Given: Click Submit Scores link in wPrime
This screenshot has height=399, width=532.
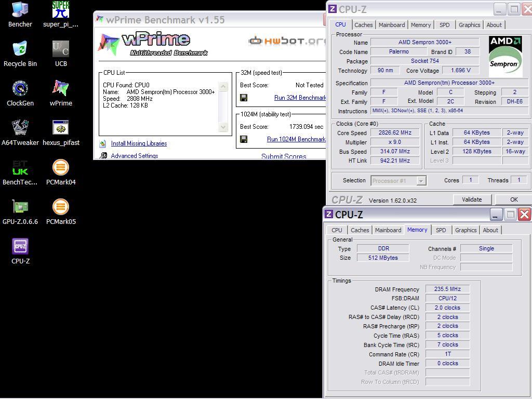Looking at the screenshot, I should coord(284,156).
